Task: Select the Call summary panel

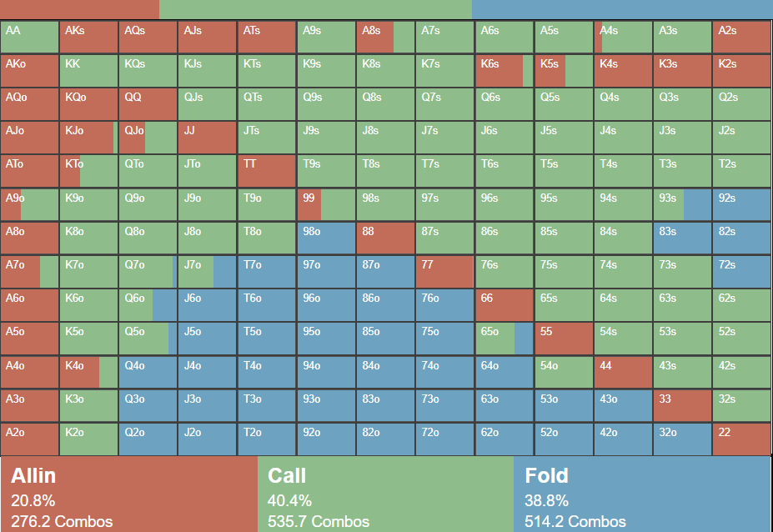Action: [385, 494]
